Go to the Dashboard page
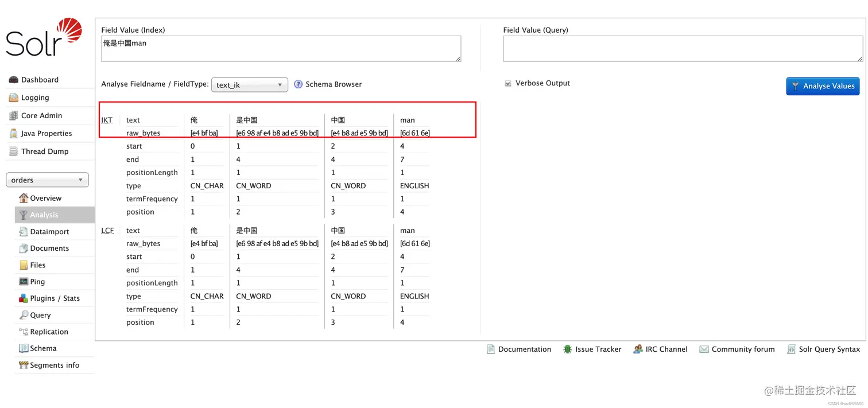This screenshot has width=868, height=408. pos(40,80)
